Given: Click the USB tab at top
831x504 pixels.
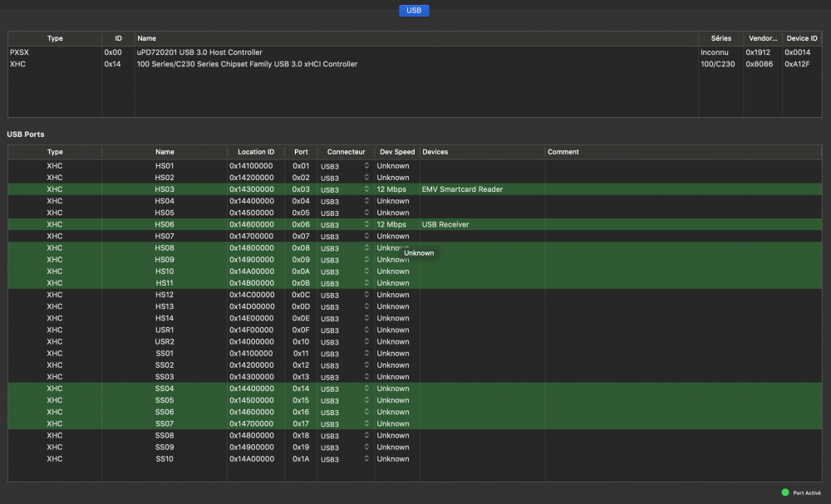Looking at the screenshot, I should (x=414, y=10).
